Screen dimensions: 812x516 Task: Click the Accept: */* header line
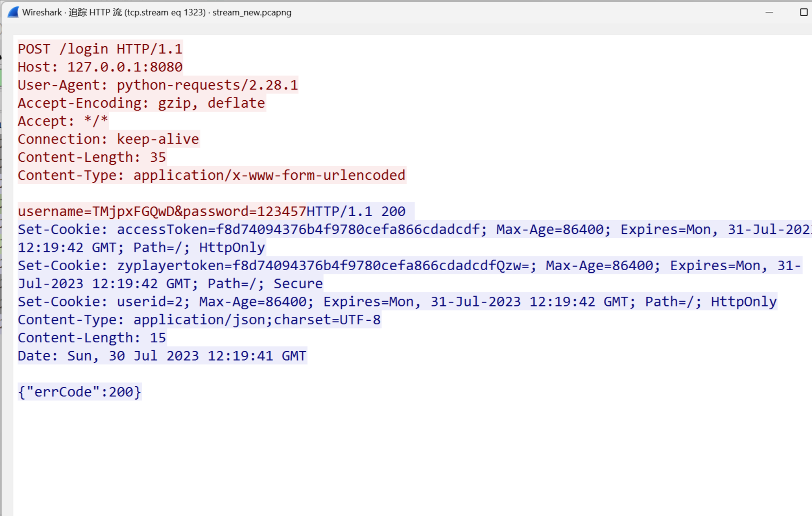[x=62, y=121]
